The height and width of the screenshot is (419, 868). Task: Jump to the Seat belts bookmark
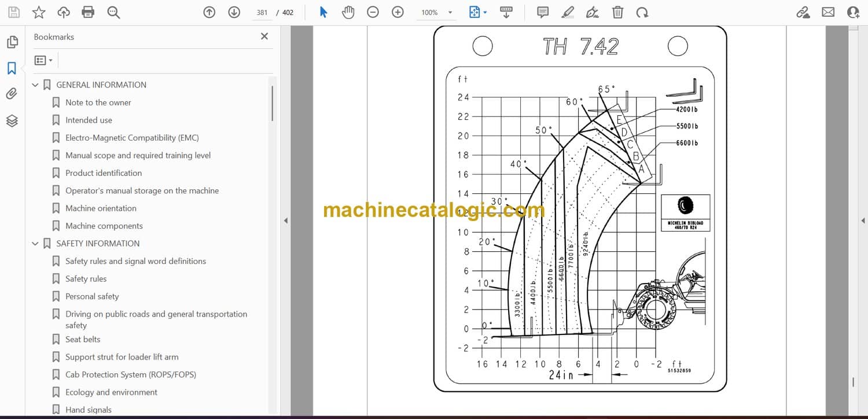[x=83, y=339]
